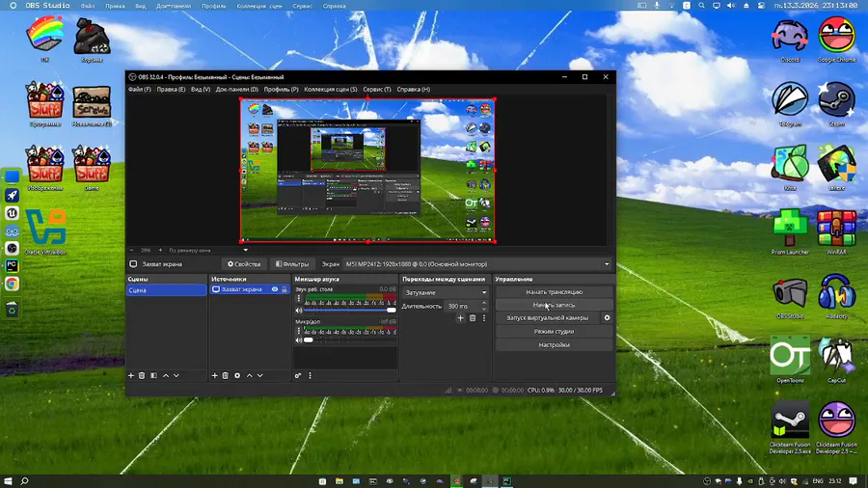Open transition properties three-dot menu
The height and width of the screenshot is (488, 868).
(484, 318)
